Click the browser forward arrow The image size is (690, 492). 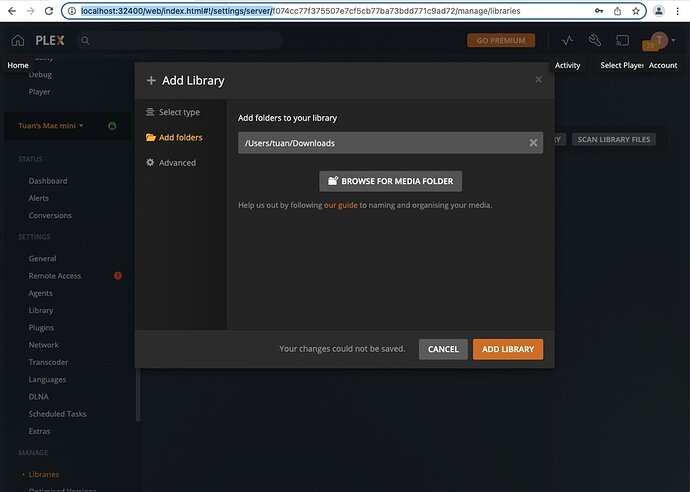coord(30,11)
